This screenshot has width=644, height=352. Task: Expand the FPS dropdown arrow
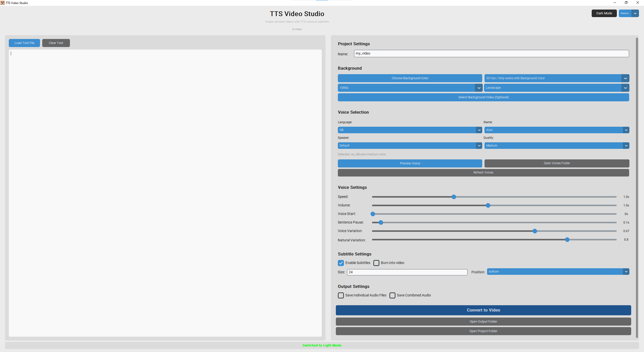(x=625, y=78)
